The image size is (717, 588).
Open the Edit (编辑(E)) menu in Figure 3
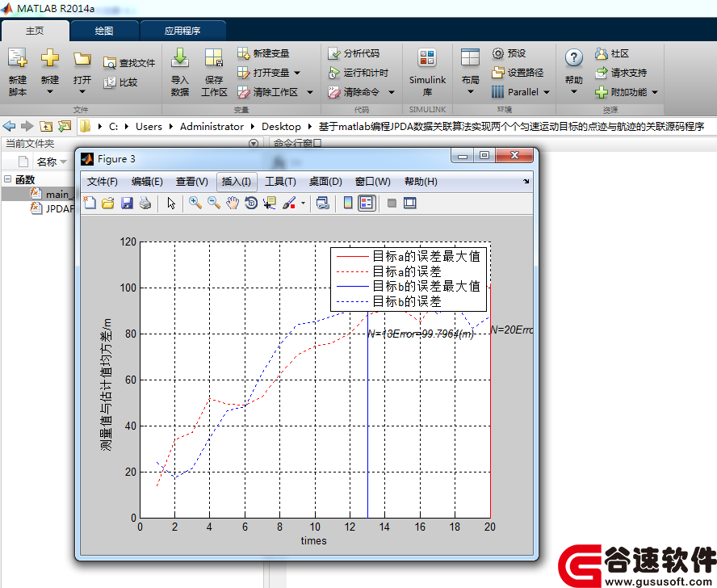tap(147, 182)
